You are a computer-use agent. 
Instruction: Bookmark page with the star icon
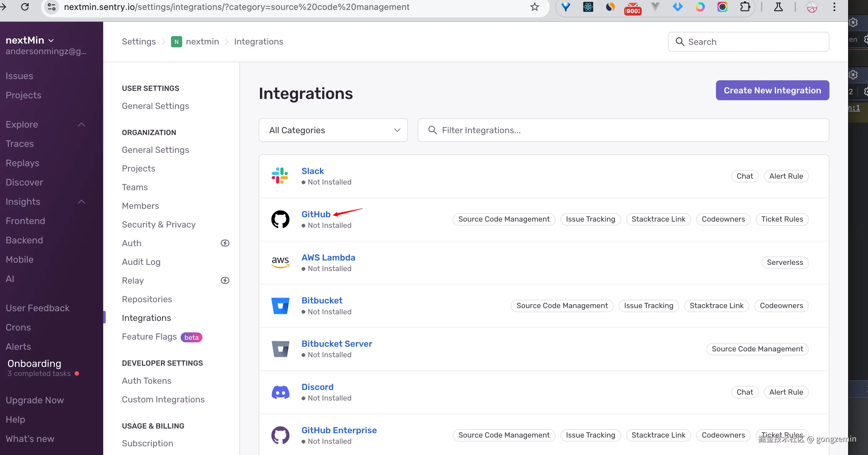(534, 7)
